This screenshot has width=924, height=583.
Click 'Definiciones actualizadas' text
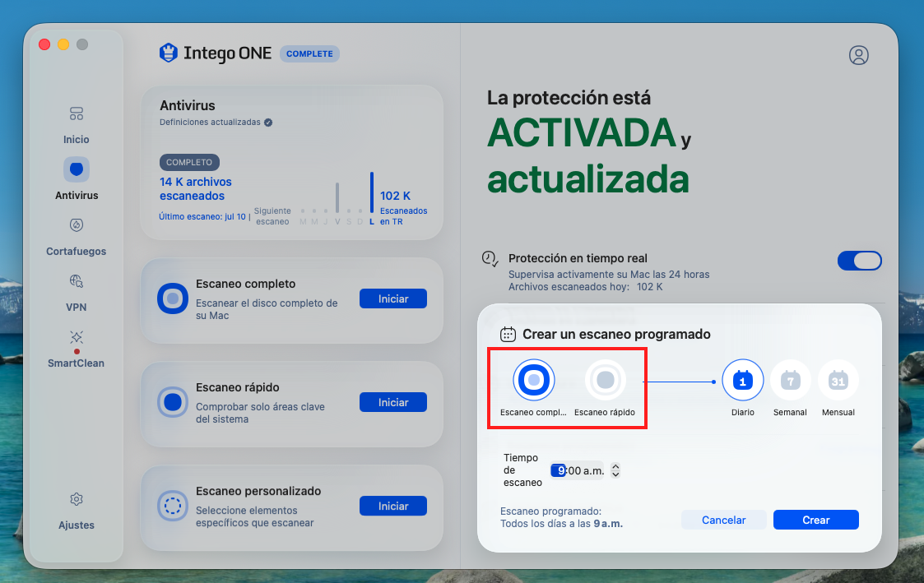(210, 122)
